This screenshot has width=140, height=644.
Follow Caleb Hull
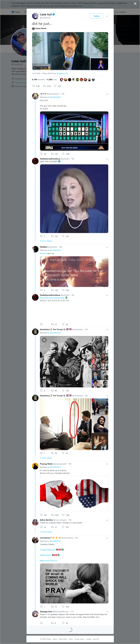pyautogui.click(x=97, y=16)
